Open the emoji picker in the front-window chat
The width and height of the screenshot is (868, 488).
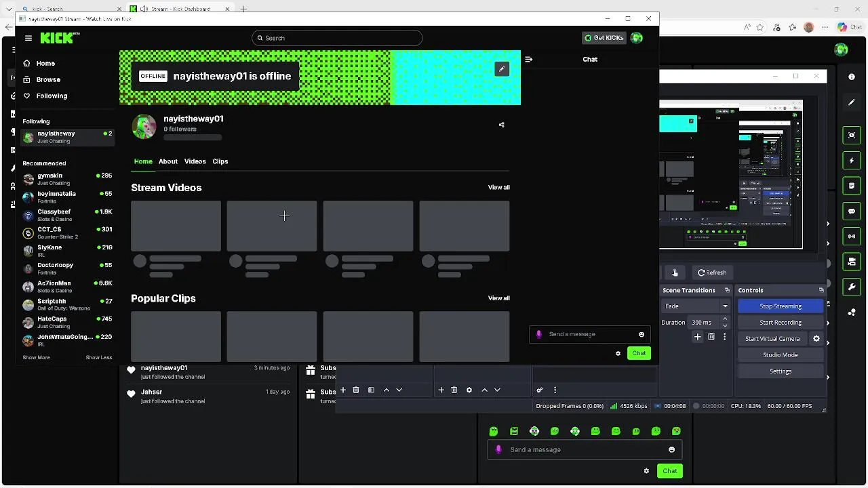642,334
